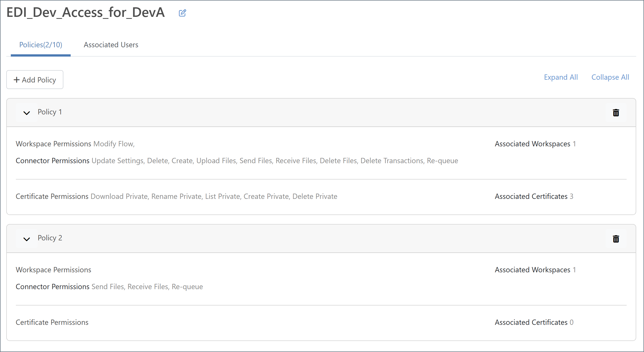
Task: Collapse Policy 2 using its chevron
Action: (27, 239)
